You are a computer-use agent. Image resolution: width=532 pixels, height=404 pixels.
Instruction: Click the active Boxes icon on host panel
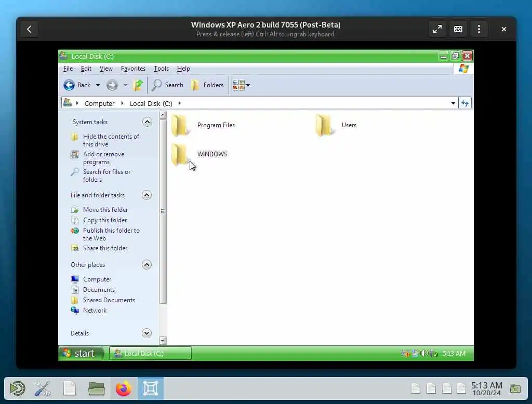point(151,388)
